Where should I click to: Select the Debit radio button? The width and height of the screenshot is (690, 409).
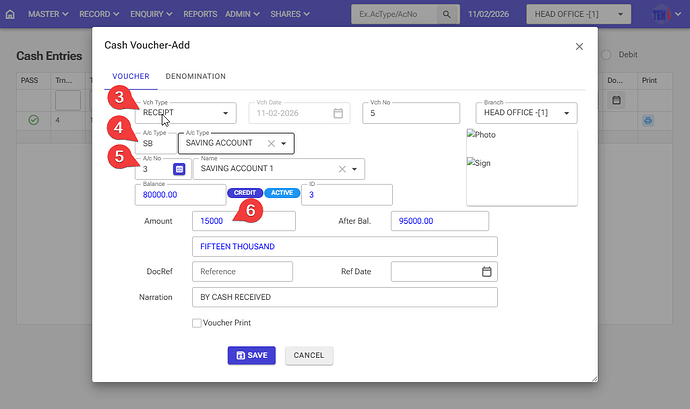[x=609, y=55]
